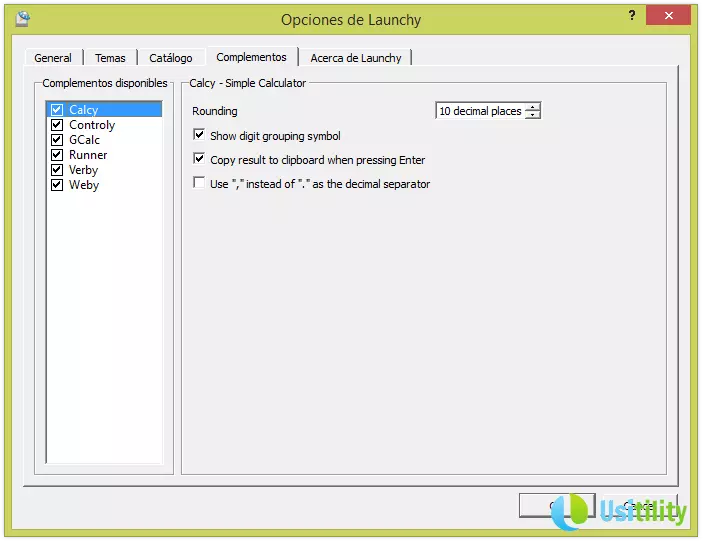
Task: Disable the Controly plugin checkbox
Action: [57, 125]
